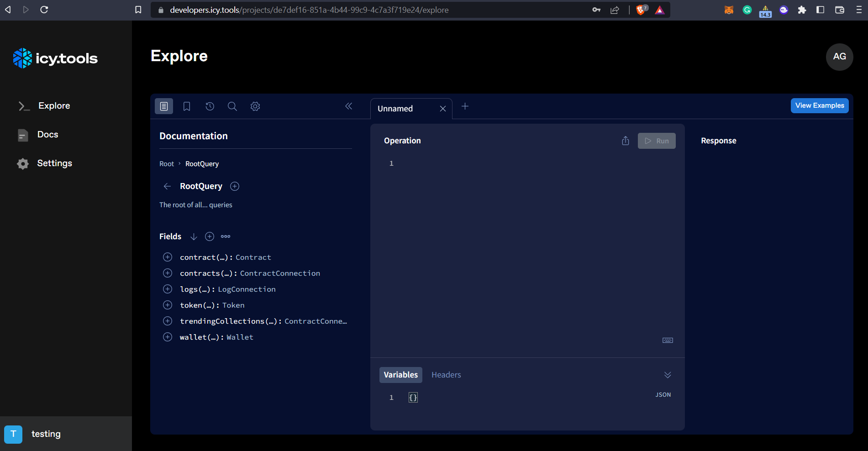868x451 pixels.
Task: Open the Fields sort order arrow
Action: coord(194,236)
